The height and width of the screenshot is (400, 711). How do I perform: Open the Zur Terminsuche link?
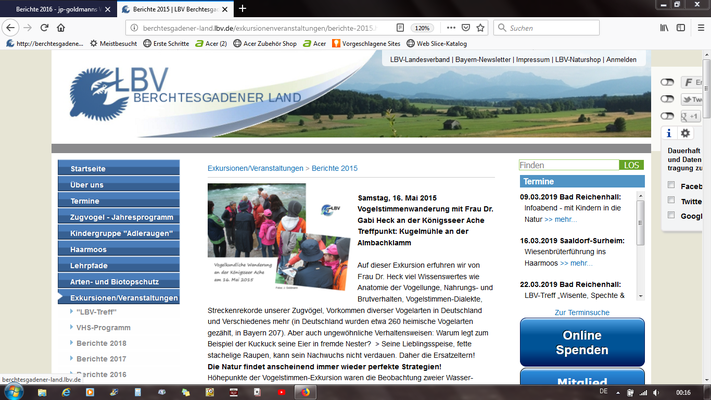tap(582, 312)
